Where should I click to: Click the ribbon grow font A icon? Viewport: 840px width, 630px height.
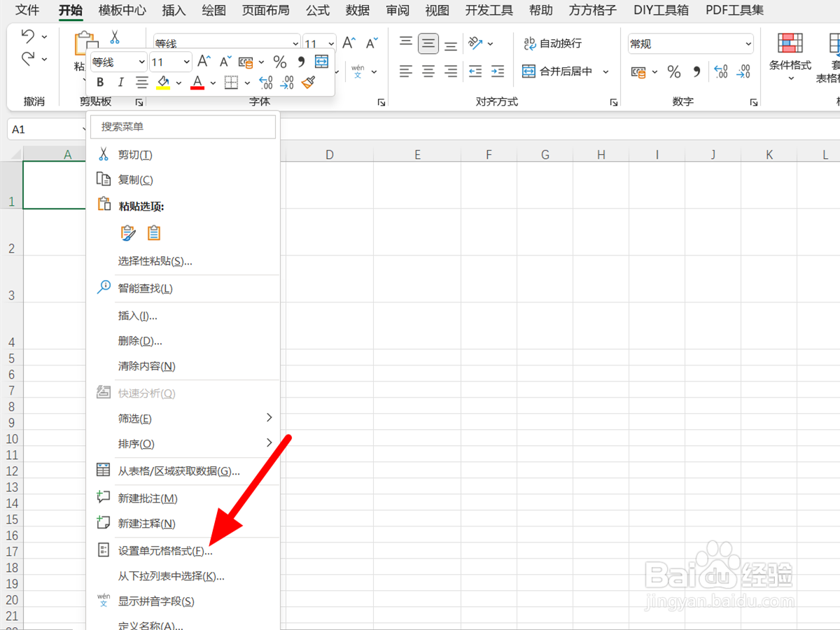(349, 43)
